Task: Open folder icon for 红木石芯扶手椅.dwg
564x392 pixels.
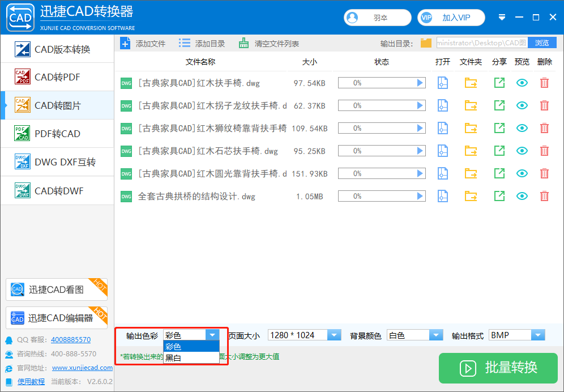Action: 471,151
